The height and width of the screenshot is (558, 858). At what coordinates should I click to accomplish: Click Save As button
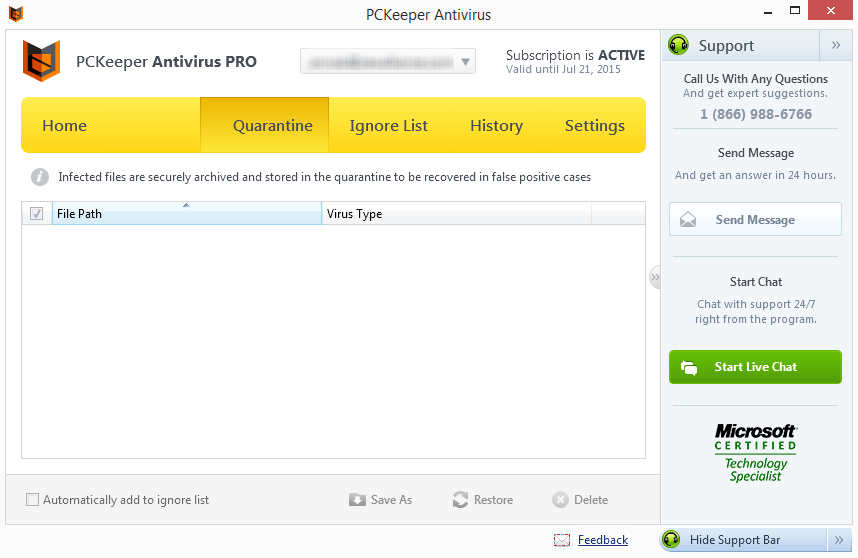coord(380,499)
